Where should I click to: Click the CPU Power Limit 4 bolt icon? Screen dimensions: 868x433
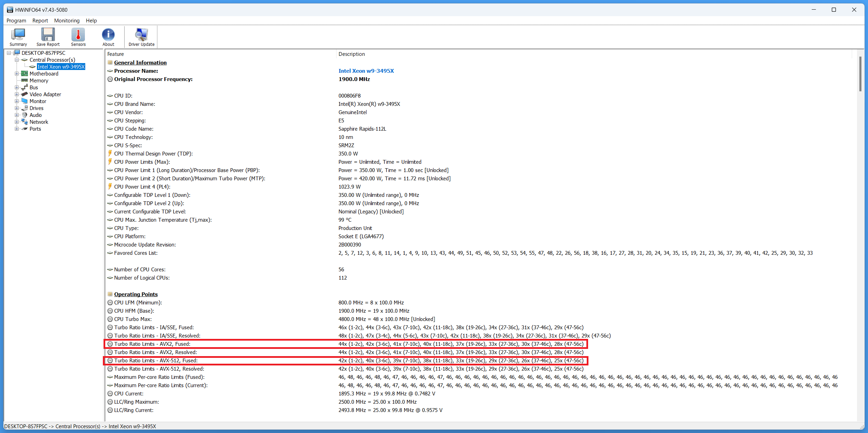(x=110, y=186)
